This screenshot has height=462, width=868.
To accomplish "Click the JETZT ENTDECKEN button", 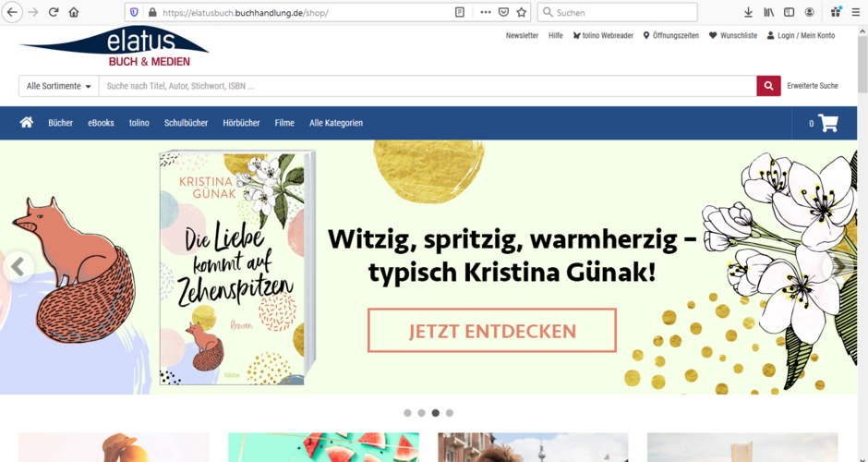I will click(492, 330).
